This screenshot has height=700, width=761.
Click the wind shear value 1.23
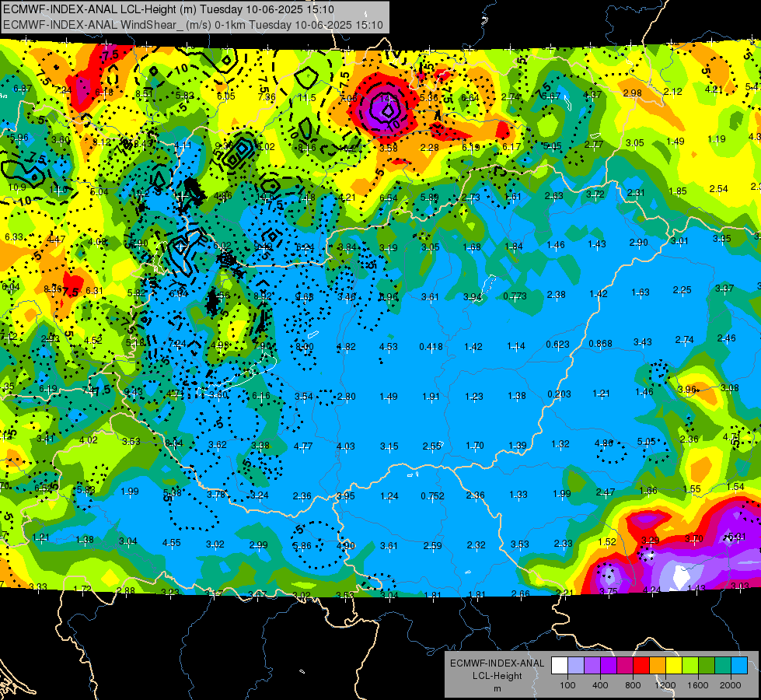473,397
